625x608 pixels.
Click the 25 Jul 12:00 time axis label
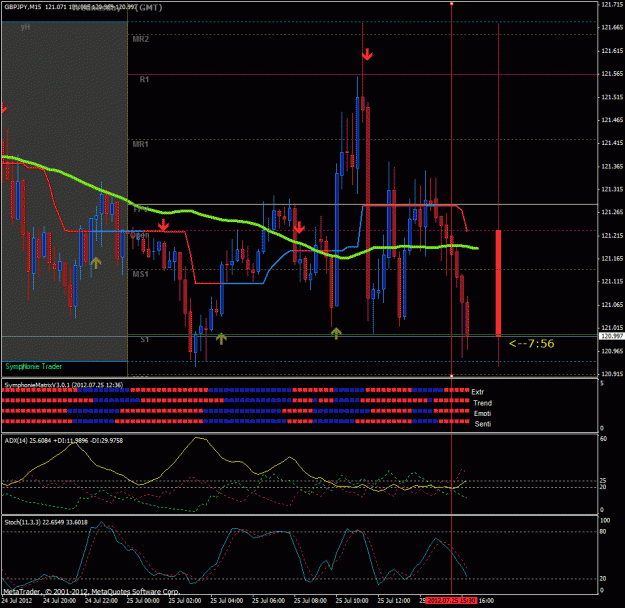[394, 601]
